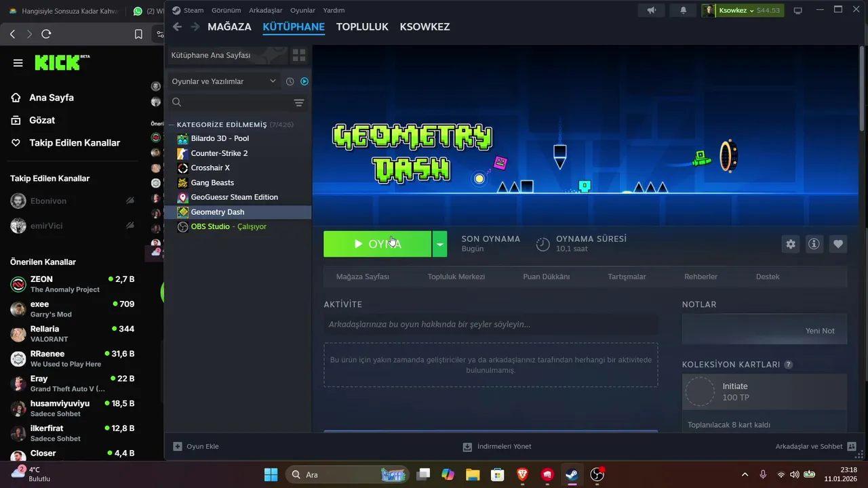Open File Explorer on taskbar
Screen dimensions: 868x488
[x=473, y=474]
